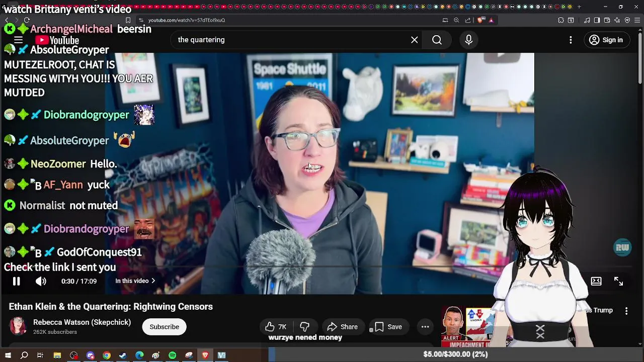Start voice search with microphone icon
The width and height of the screenshot is (644, 362).
point(468,40)
